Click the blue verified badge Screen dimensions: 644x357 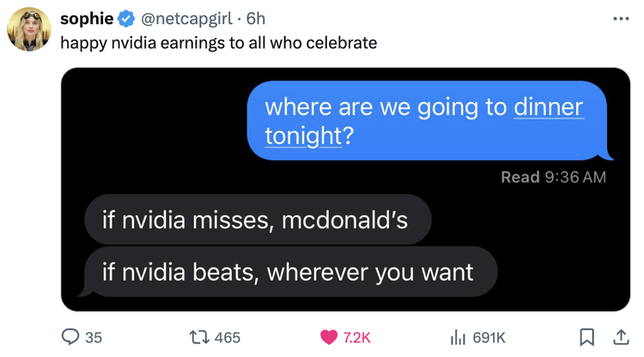click(126, 18)
